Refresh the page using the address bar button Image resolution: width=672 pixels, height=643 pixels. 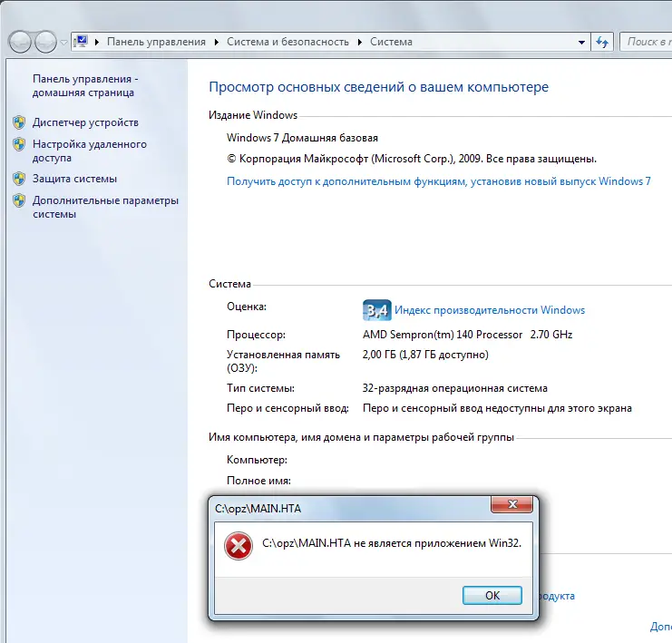[602, 42]
